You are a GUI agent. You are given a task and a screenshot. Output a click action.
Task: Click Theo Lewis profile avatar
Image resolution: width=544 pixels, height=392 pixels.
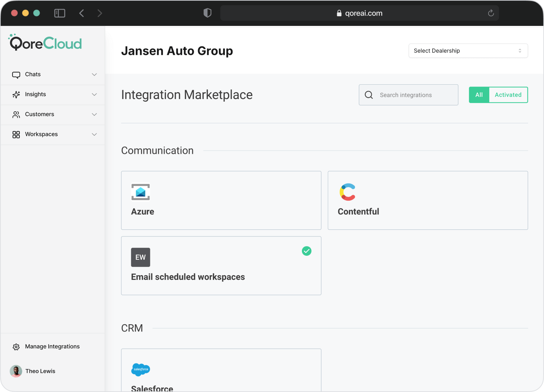(16, 371)
